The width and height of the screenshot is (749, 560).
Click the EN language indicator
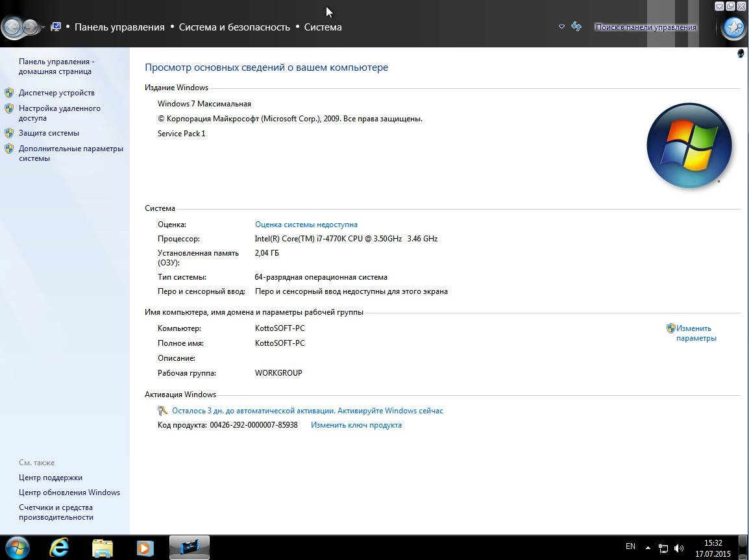(x=630, y=546)
